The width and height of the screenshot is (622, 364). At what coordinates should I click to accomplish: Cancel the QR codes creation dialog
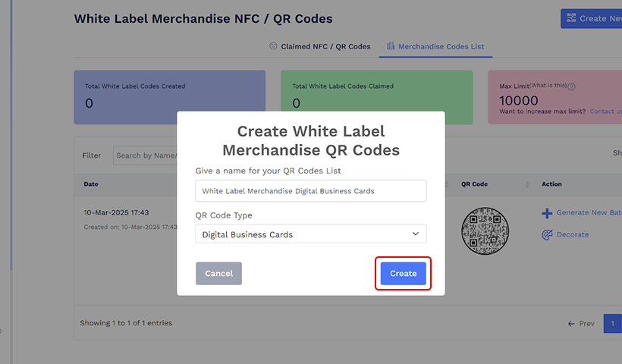218,274
